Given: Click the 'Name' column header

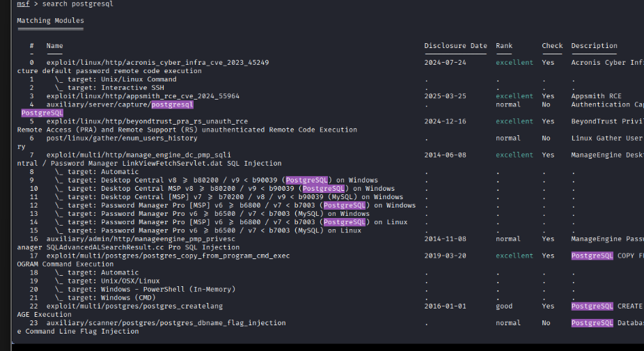Looking at the screenshot, I should pyautogui.click(x=54, y=46).
